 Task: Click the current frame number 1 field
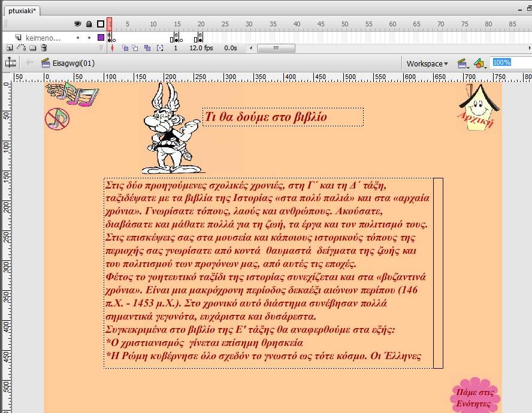(x=176, y=48)
